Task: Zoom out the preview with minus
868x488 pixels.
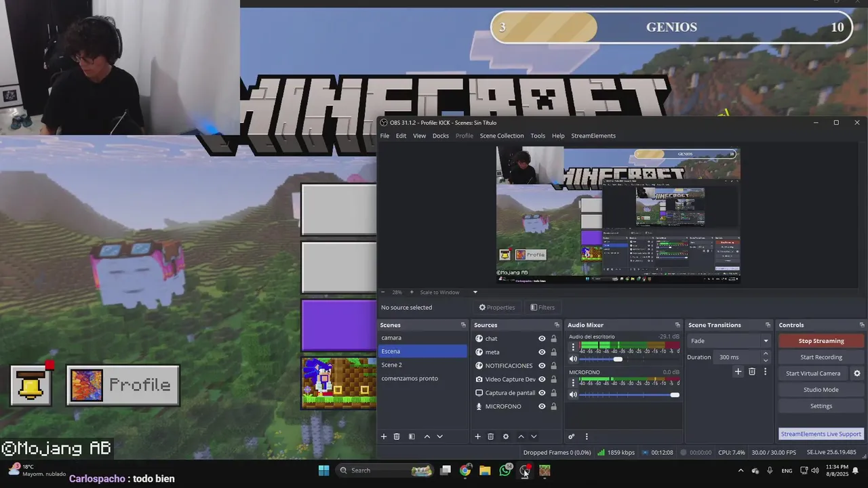Action: tap(382, 292)
